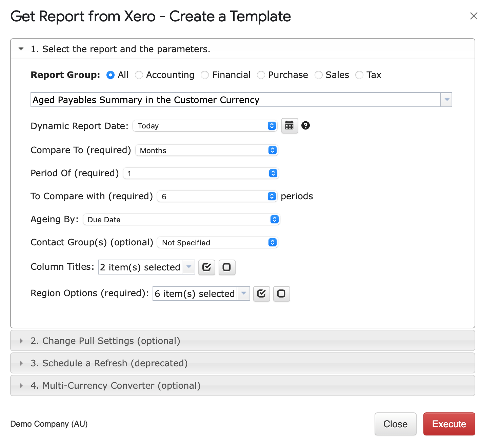Open the Period Of dropdown
Image resolution: width=499 pixels, height=448 pixels.
click(x=201, y=173)
